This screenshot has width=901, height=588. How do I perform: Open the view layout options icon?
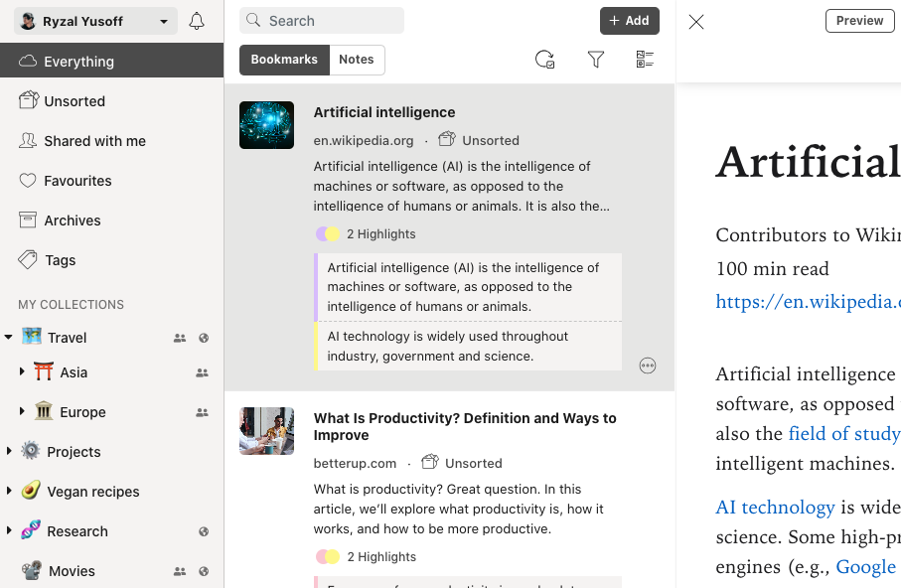pos(644,60)
